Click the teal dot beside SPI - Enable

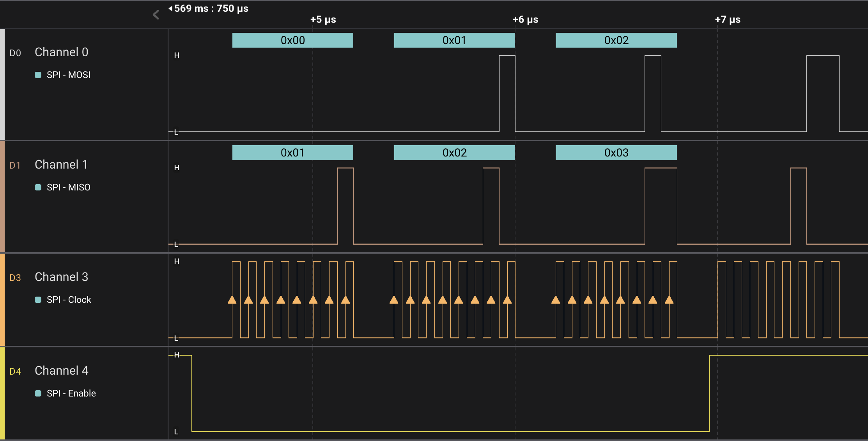(38, 393)
